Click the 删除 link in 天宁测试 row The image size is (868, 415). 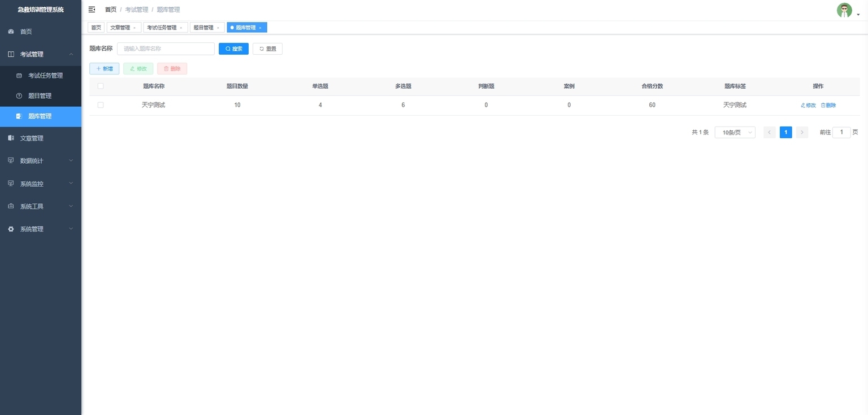[x=828, y=106]
